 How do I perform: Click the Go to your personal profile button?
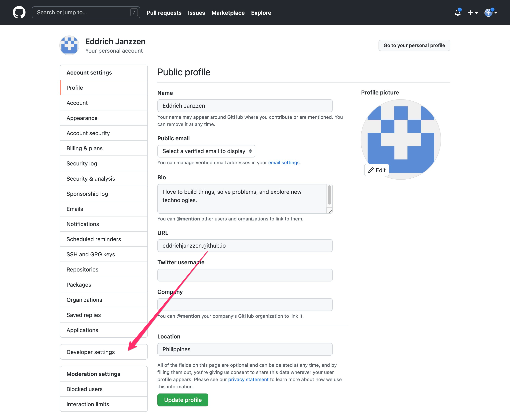[414, 45]
